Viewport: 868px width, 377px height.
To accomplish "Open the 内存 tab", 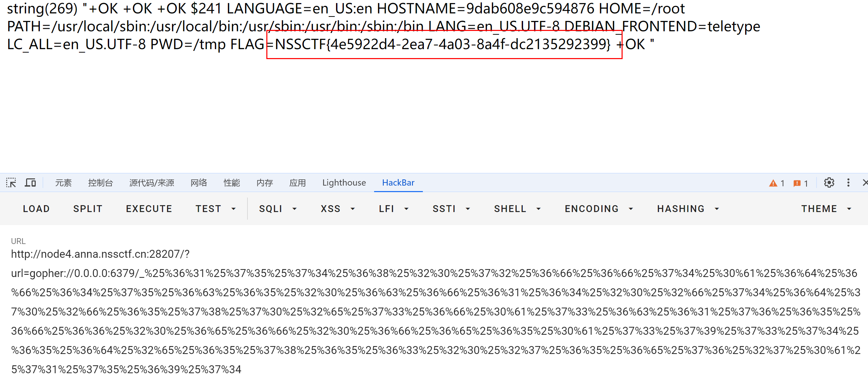I will pos(265,182).
